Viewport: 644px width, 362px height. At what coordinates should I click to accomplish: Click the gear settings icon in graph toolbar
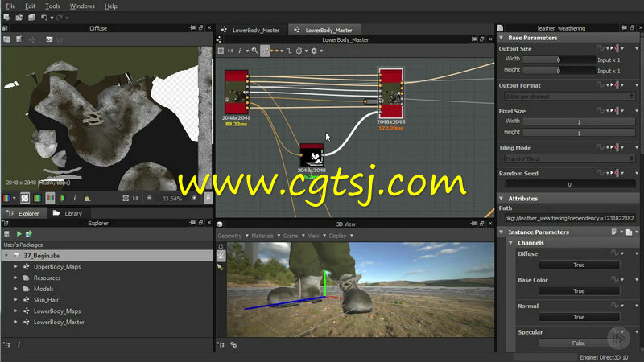click(314, 51)
